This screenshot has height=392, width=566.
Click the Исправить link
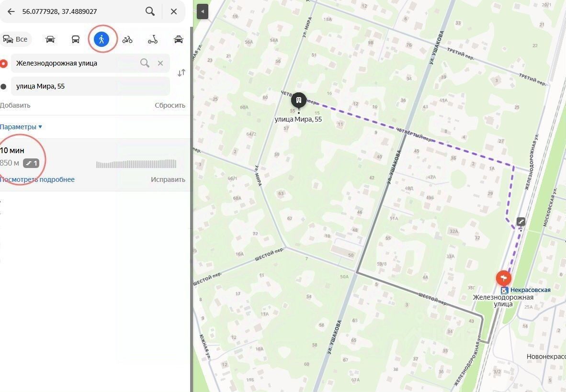click(x=168, y=179)
